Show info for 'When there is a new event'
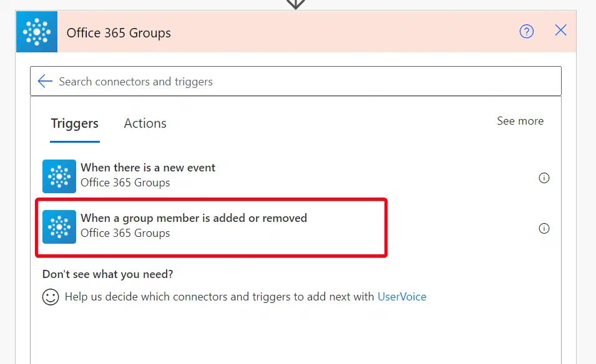 [x=544, y=178]
